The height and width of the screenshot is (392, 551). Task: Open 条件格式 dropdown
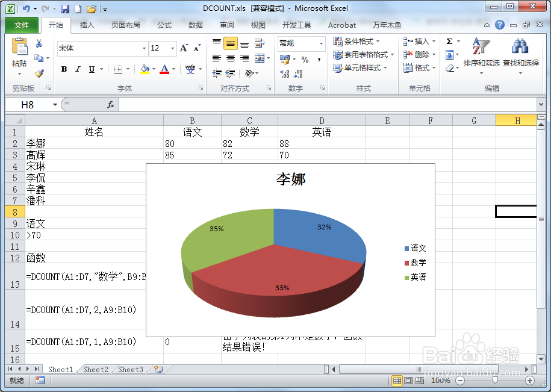pyautogui.click(x=356, y=42)
